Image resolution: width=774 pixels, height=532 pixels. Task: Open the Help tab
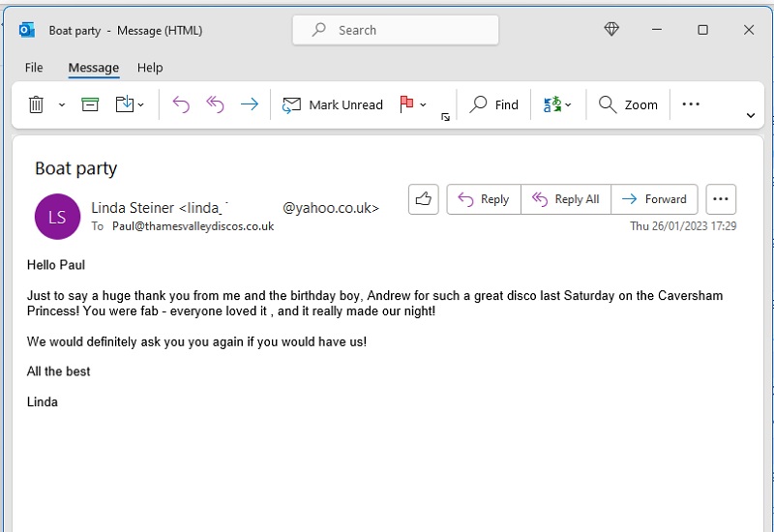tap(150, 68)
